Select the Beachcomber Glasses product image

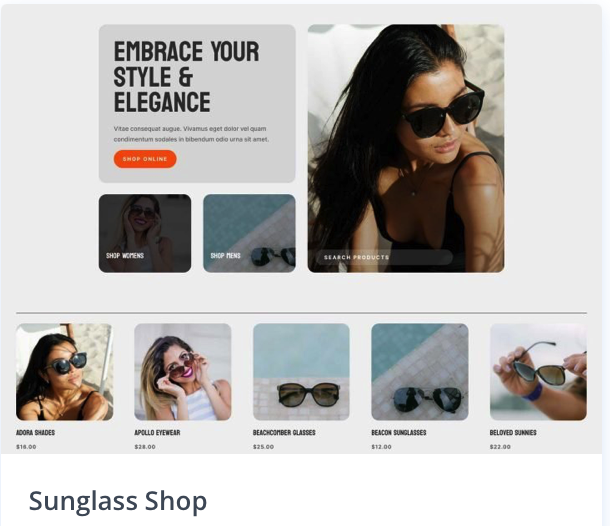pyautogui.click(x=301, y=372)
